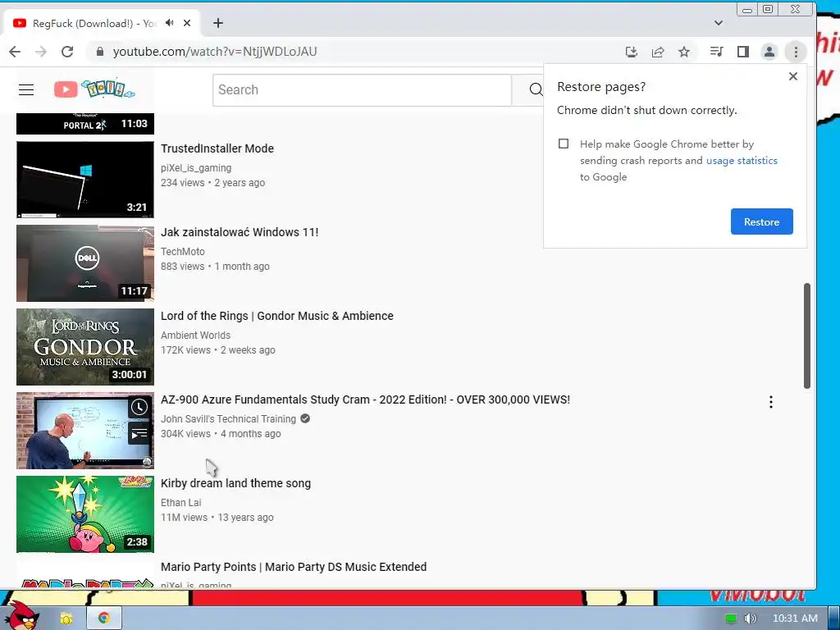The image size is (840, 630).
Task: Click the install app icon in address bar
Action: coord(632,52)
